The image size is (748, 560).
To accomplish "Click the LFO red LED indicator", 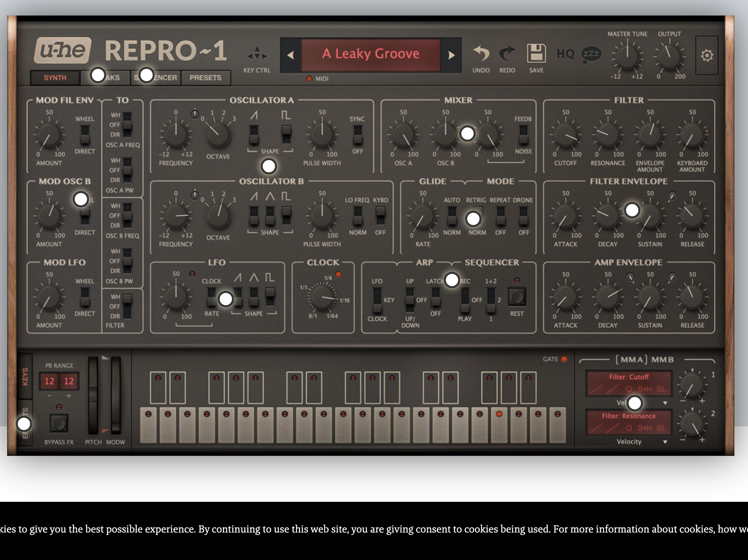I will (x=192, y=274).
